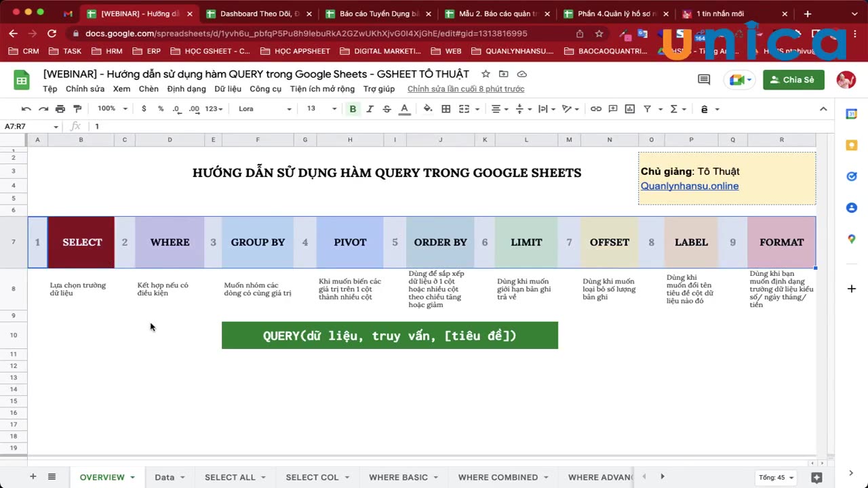This screenshot has height=488, width=868.
Task: Toggle the filter icon
Action: [647, 109]
